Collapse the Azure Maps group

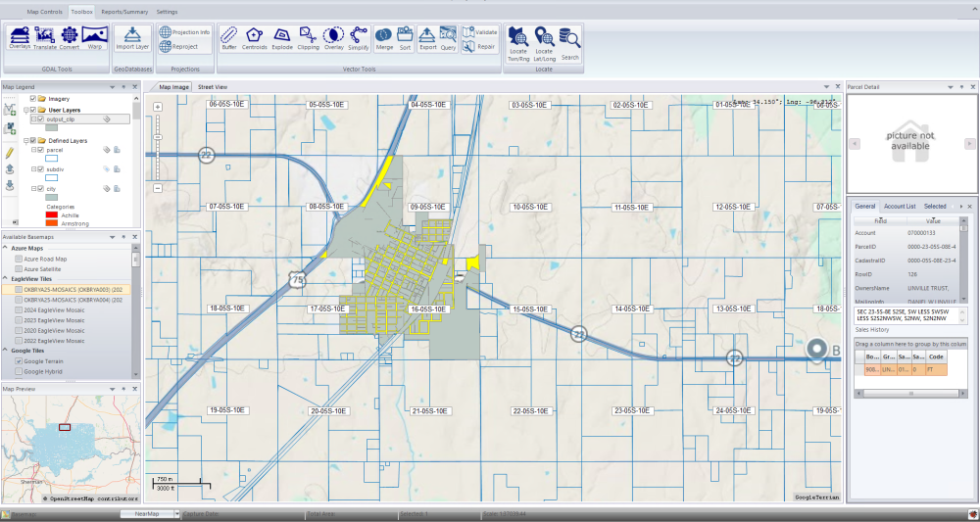pos(6,248)
